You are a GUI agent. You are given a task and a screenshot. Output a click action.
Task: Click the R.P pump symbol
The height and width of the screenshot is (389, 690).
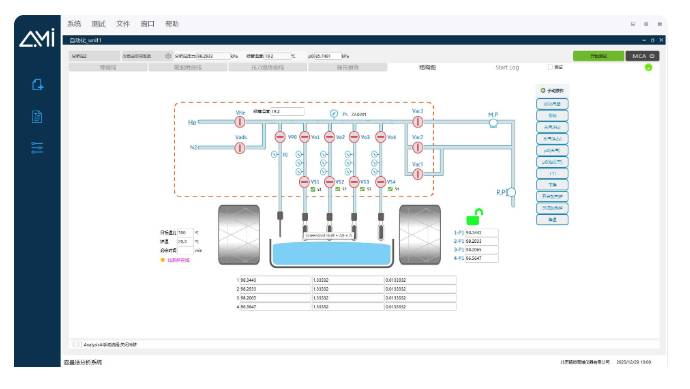511,192
